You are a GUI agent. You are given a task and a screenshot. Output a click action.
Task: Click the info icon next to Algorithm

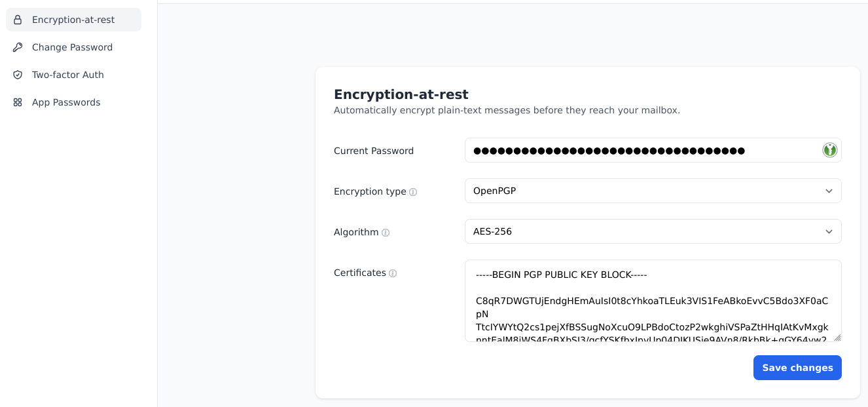pyautogui.click(x=386, y=233)
